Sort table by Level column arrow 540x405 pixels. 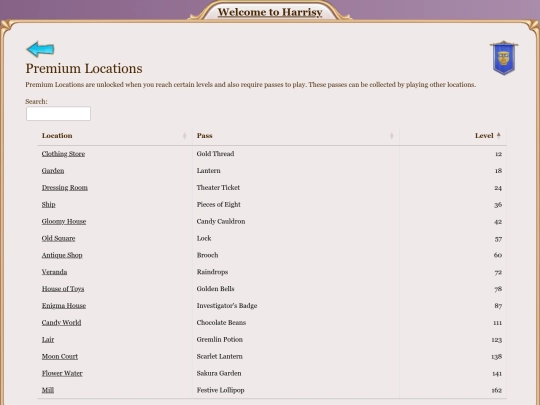(x=499, y=135)
